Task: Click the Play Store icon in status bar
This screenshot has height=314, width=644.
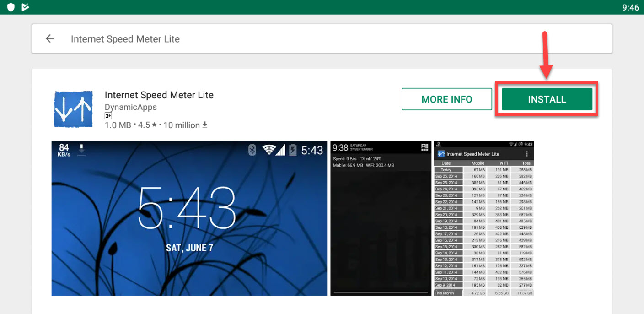Action: click(26, 7)
